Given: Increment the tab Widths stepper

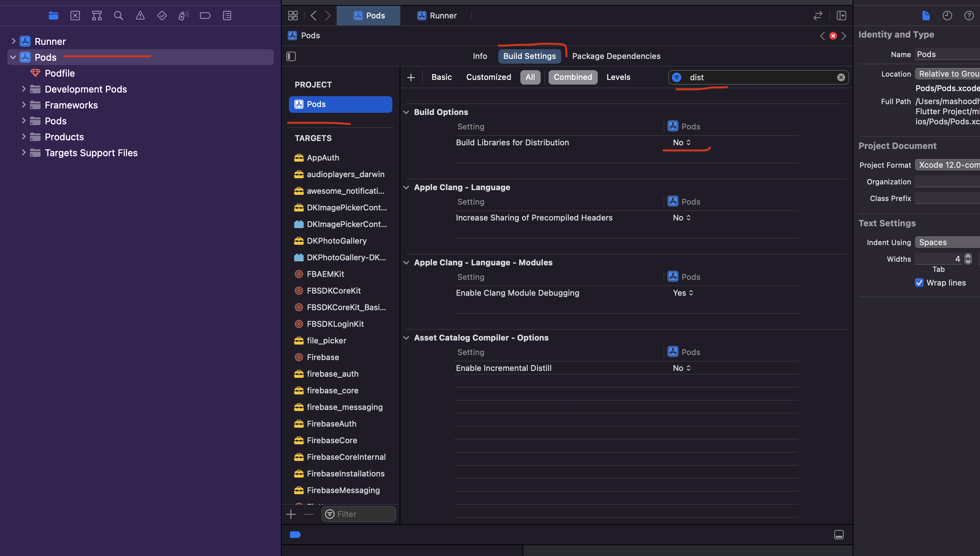Looking at the screenshot, I should pyautogui.click(x=968, y=256).
